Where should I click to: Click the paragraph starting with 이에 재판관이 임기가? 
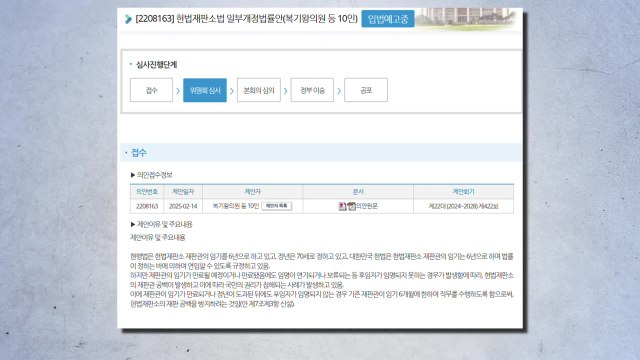tap(322, 299)
